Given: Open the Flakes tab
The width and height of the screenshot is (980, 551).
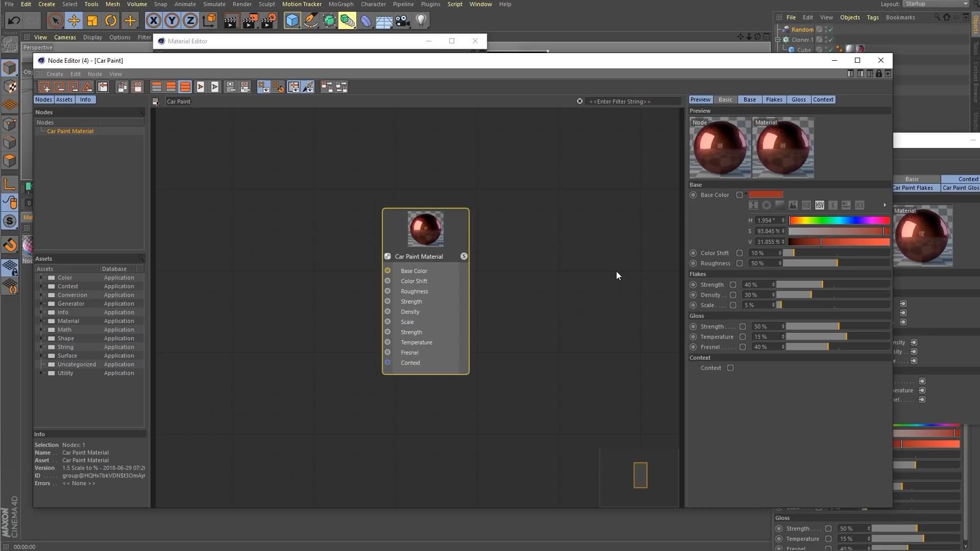Looking at the screenshot, I should pos(774,99).
